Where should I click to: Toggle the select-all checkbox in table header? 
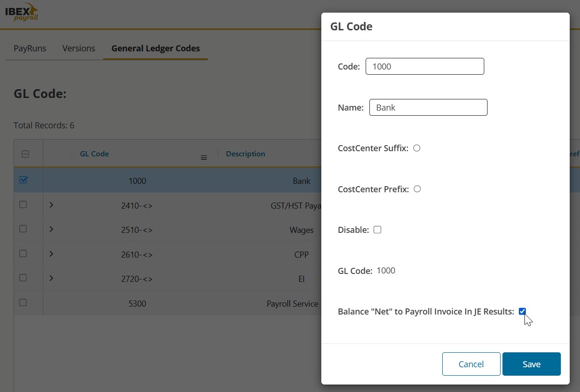(x=25, y=154)
